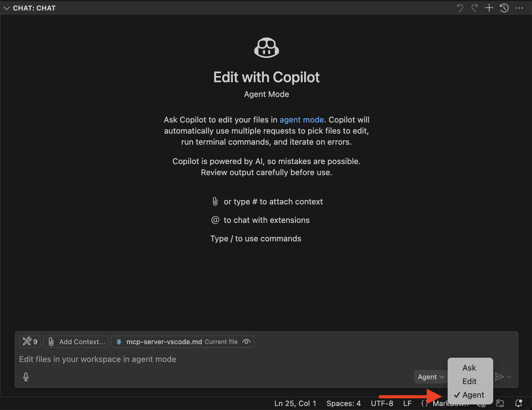
Task: Select mcp-server-vscode.md current file chip
Action: pyautogui.click(x=182, y=342)
